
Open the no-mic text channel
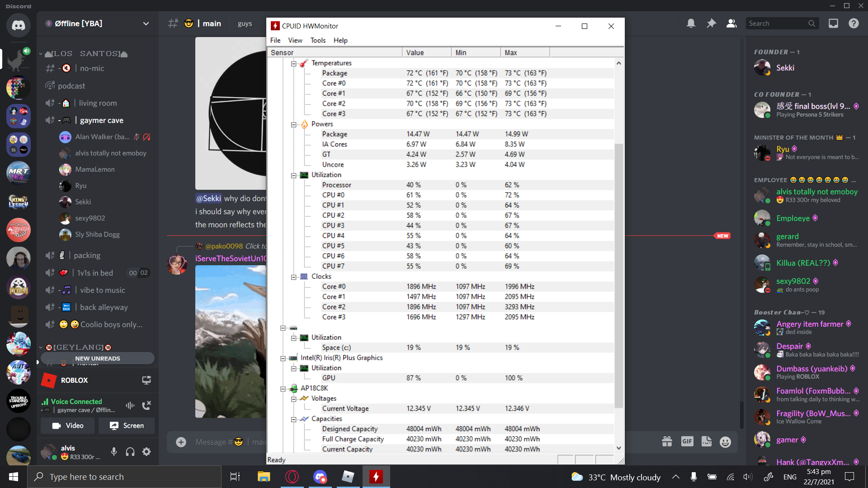click(x=97, y=68)
